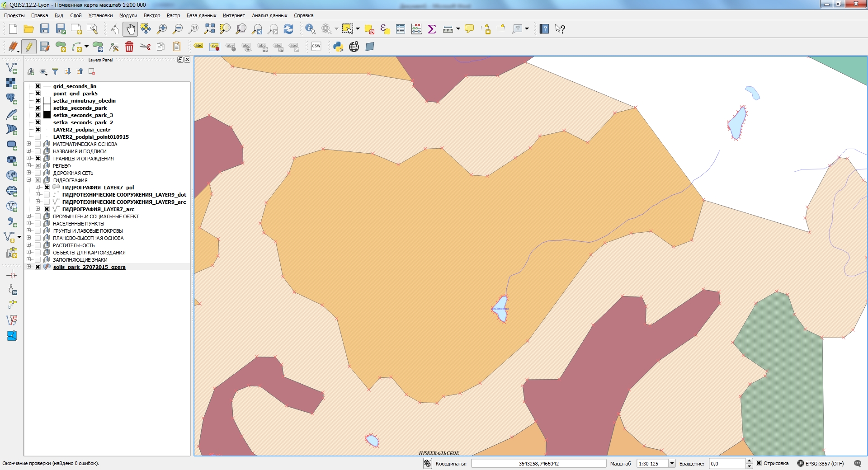868x470 pixels.
Task: Toggle editing with the pencil icon
Action: tap(29, 46)
